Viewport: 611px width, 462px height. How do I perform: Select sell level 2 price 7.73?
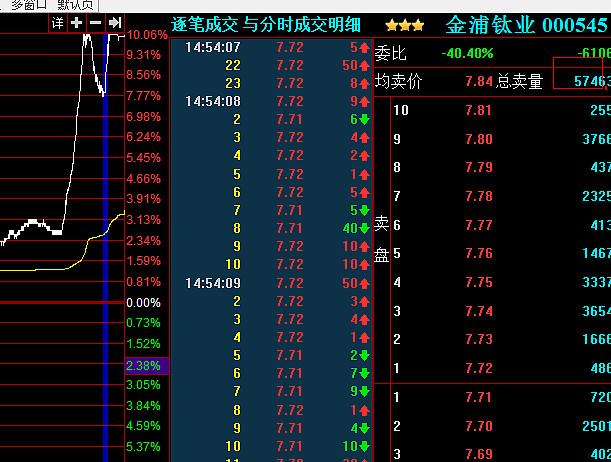click(479, 339)
